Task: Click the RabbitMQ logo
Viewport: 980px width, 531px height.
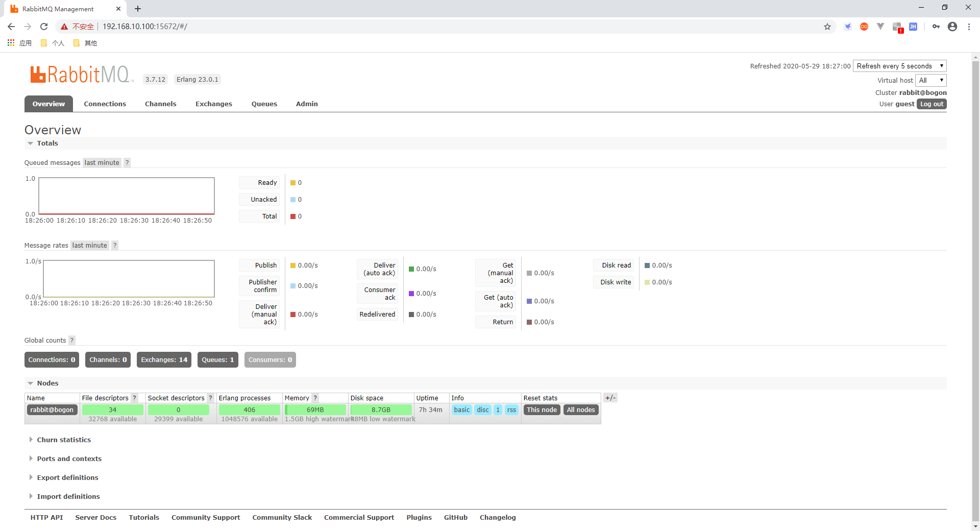Action: [x=82, y=75]
